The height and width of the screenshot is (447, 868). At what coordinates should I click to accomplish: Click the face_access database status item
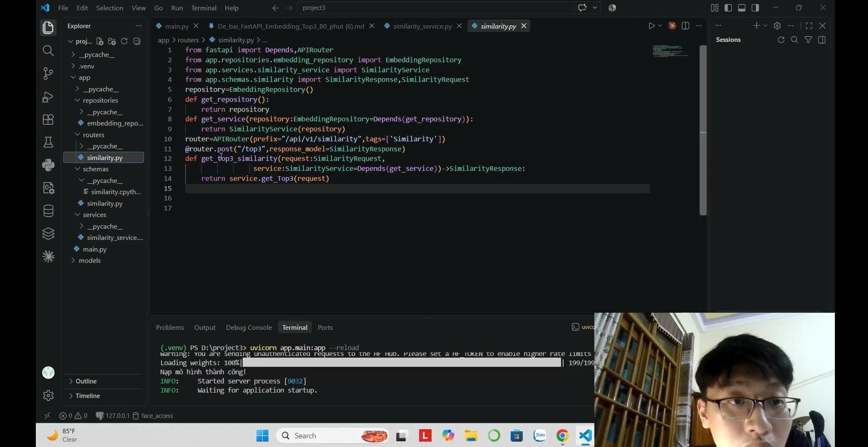(153, 416)
